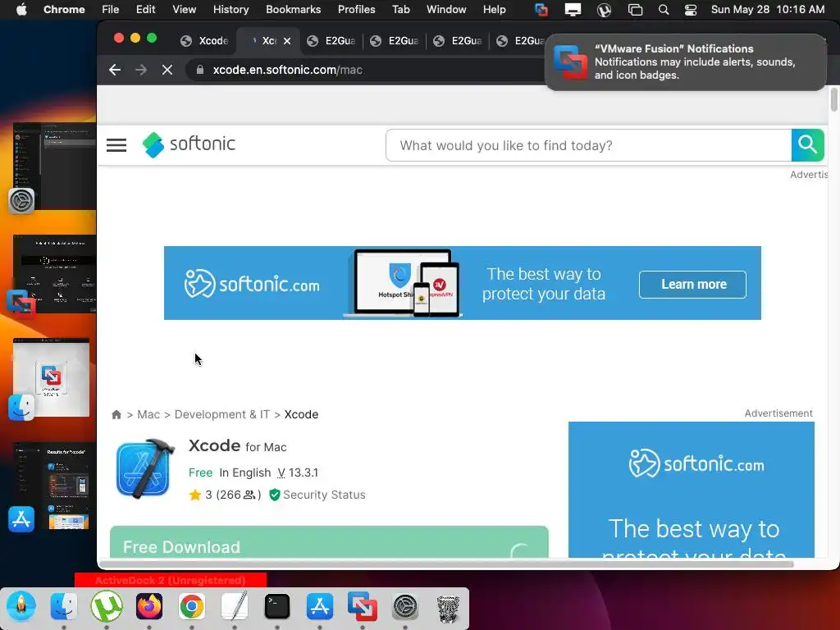Open the Trash in the dock
The image size is (840, 630).
448,608
